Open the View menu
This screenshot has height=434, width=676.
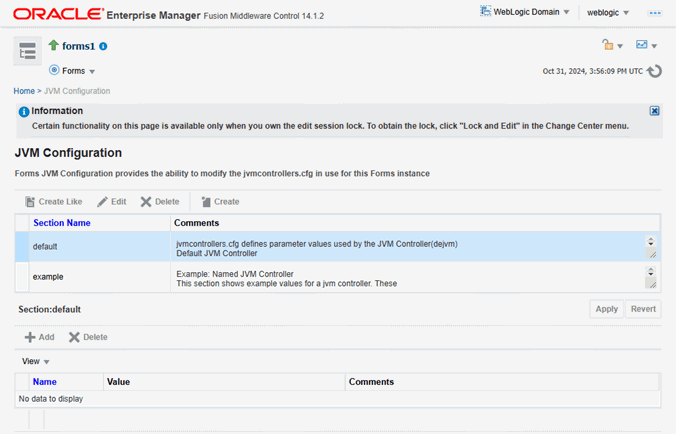35,361
